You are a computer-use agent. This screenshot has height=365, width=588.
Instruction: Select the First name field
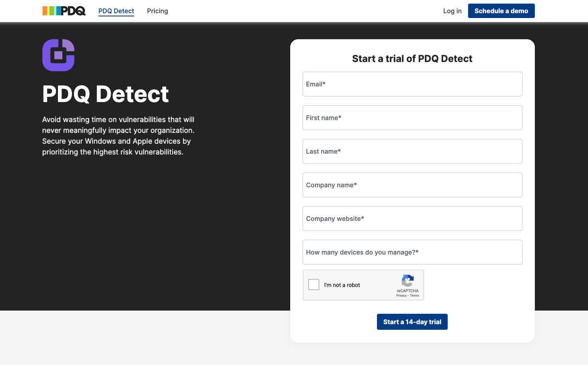(412, 118)
